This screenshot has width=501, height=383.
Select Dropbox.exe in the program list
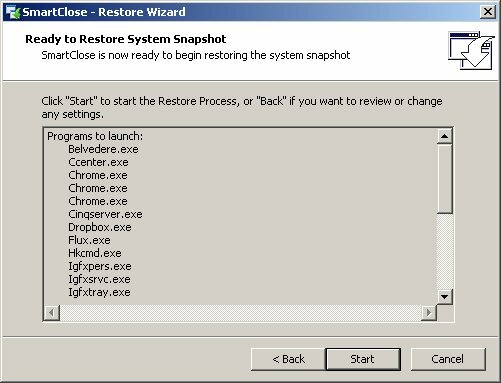click(x=100, y=227)
